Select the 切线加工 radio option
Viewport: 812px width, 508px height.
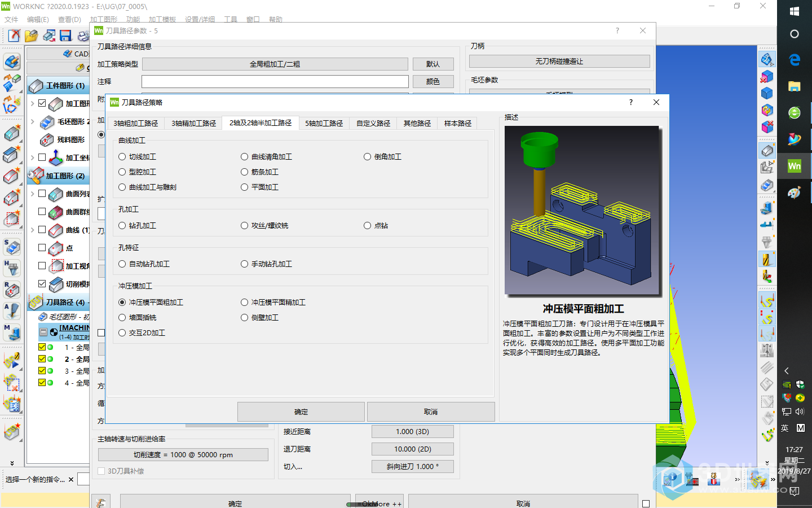pos(122,156)
